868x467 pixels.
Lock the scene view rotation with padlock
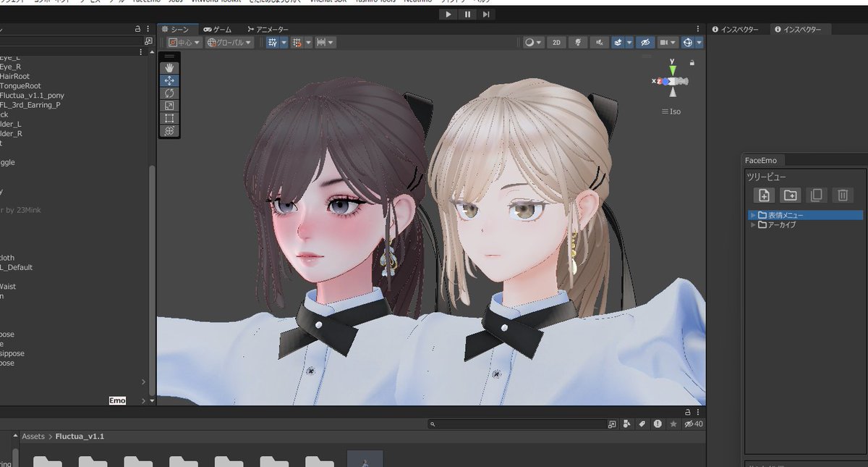(x=692, y=63)
